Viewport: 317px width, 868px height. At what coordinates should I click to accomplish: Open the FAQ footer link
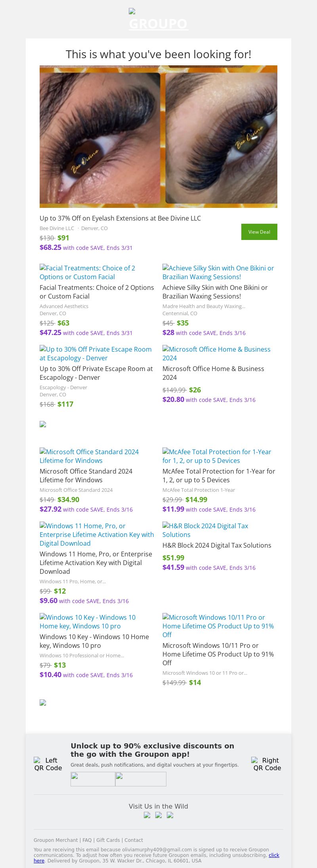click(87, 840)
